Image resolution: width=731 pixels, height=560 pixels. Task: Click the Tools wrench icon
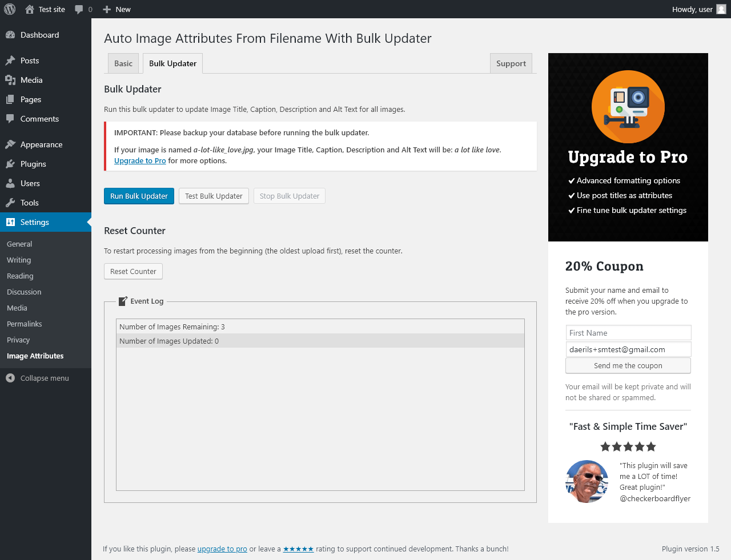[10, 203]
